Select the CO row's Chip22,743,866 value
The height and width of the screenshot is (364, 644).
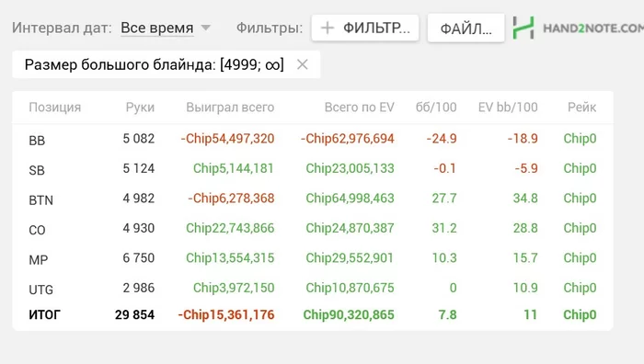(x=230, y=228)
